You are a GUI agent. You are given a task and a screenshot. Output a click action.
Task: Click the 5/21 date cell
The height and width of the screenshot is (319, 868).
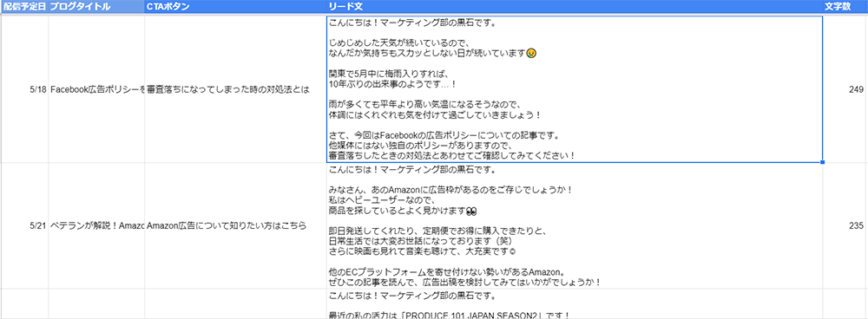click(24, 226)
